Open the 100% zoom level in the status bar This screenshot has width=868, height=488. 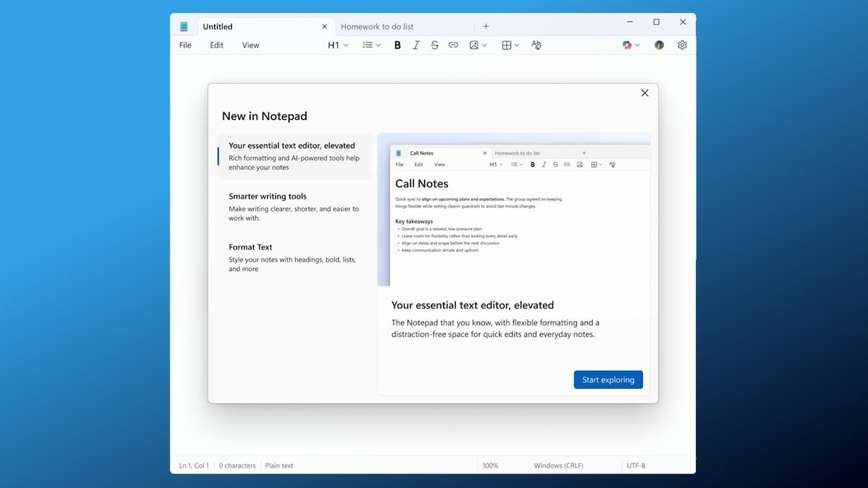490,466
